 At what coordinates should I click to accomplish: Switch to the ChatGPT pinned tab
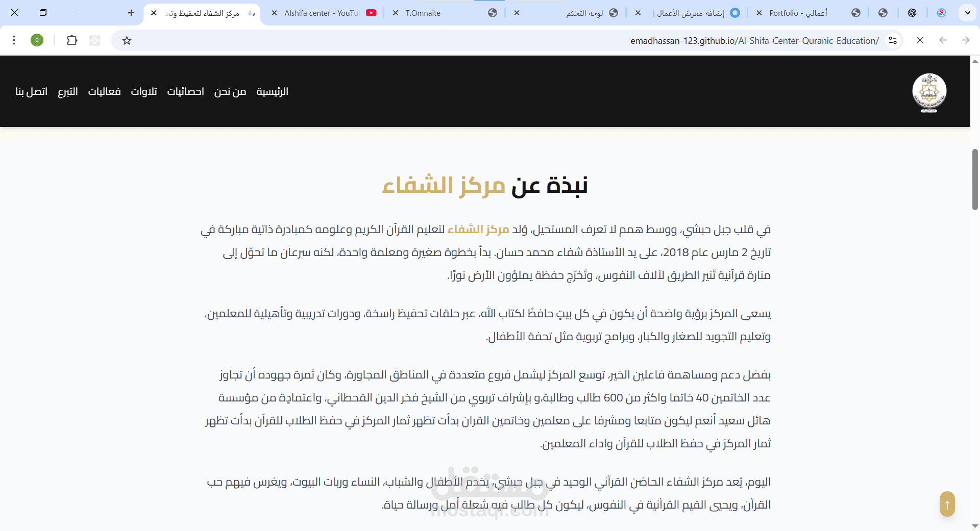[912, 13]
